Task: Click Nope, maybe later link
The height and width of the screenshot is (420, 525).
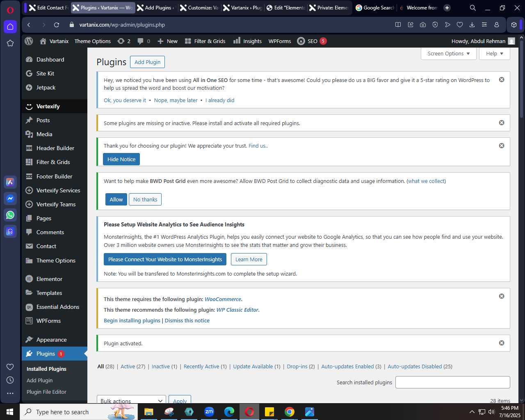Action: 176,100
